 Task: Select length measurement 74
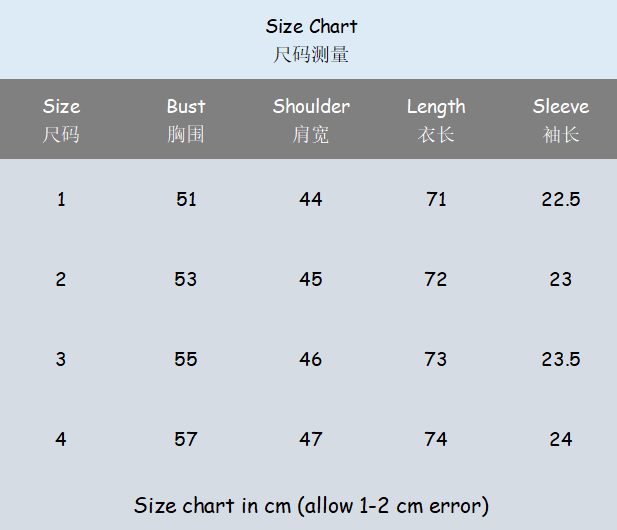(436, 439)
